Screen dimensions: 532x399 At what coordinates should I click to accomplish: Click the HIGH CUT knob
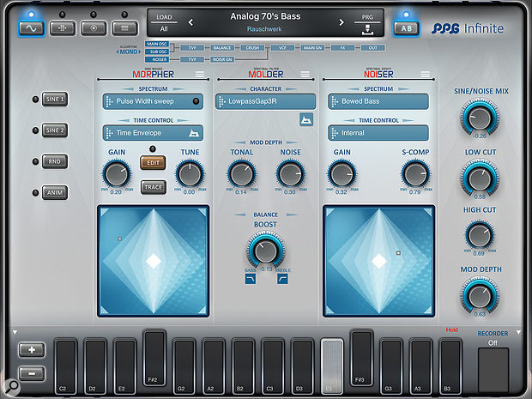point(479,235)
